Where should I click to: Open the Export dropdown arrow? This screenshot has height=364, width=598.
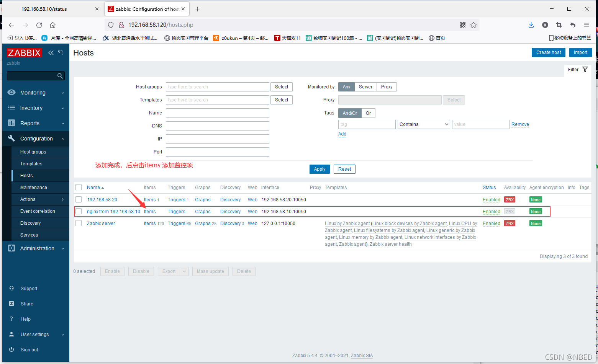pyautogui.click(x=184, y=271)
